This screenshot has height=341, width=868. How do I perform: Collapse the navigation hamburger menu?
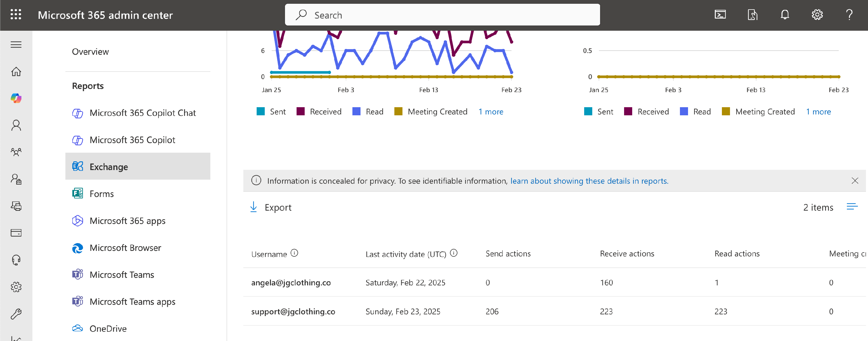(x=16, y=45)
